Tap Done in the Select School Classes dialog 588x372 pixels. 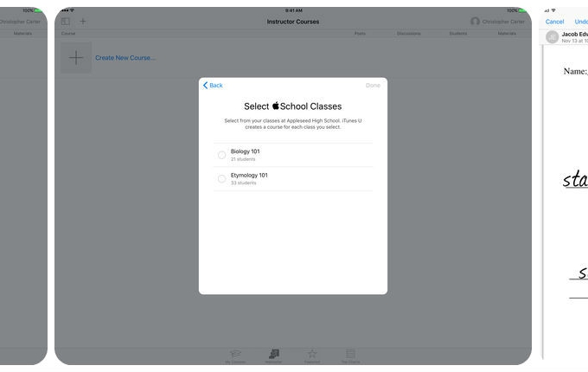click(x=373, y=86)
